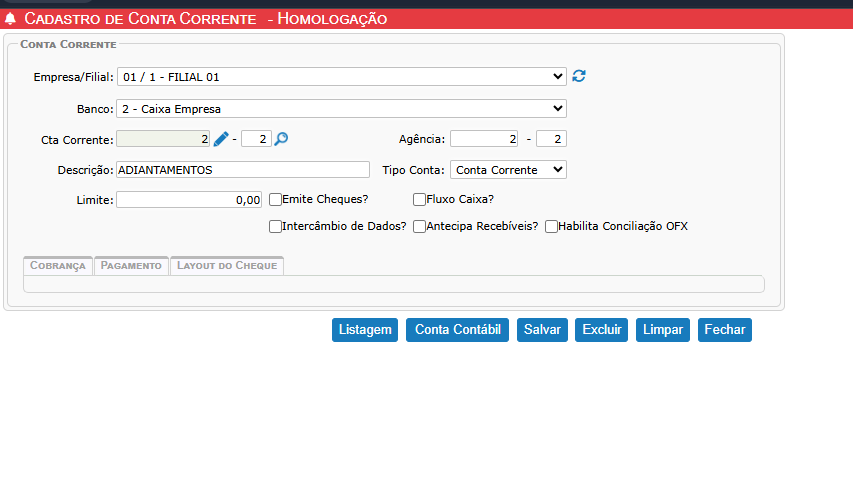Open the Listagem button
Screen dimensions: 853x504
[365, 330]
